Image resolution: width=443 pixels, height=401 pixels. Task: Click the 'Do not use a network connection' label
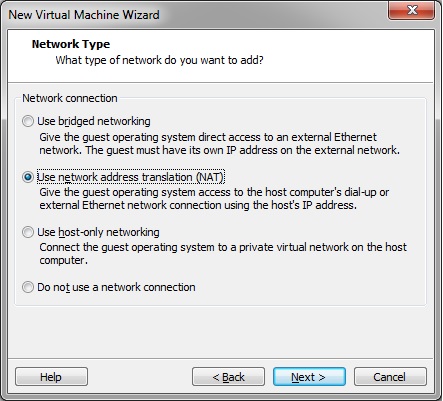coord(116,287)
